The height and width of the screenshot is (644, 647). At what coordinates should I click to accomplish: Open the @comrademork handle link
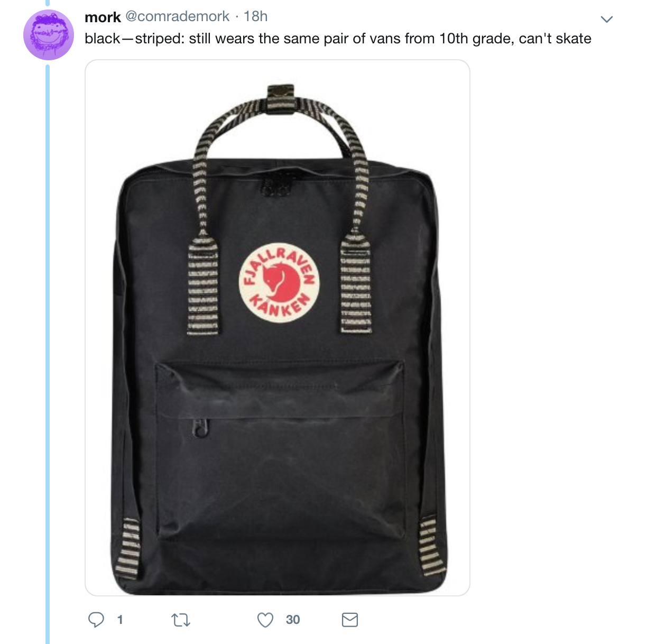[178, 17]
